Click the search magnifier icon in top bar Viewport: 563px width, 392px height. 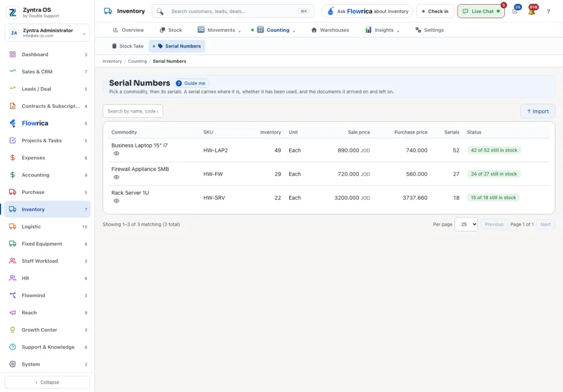160,12
